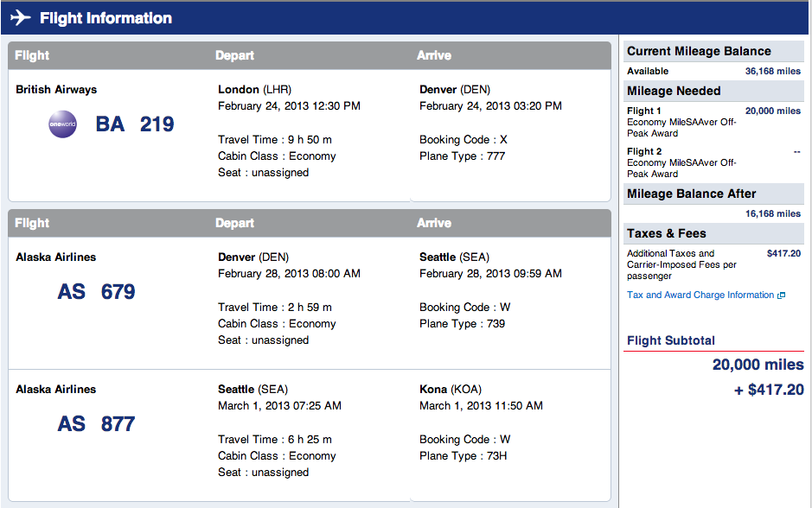Click the Arrive column header of second flight table
The height and width of the screenshot is (508, 812).
(x=434, y=223)
